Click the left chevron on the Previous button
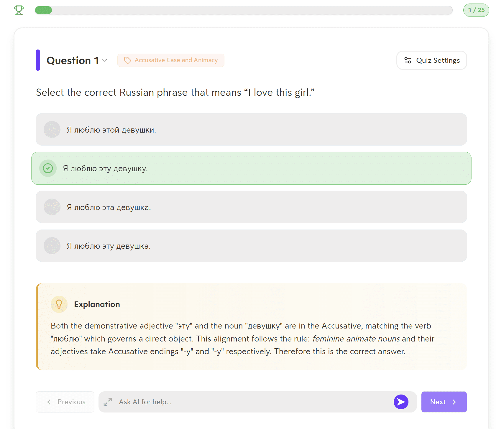 [x=49, y=402]
